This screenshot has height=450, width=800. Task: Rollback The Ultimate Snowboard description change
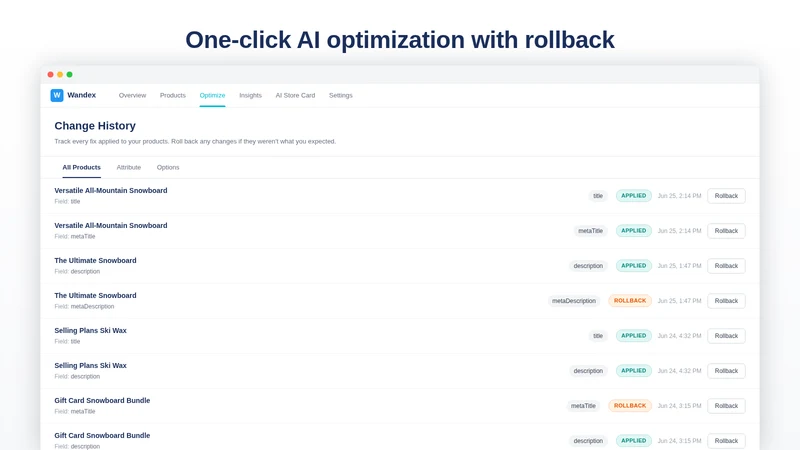726,266
